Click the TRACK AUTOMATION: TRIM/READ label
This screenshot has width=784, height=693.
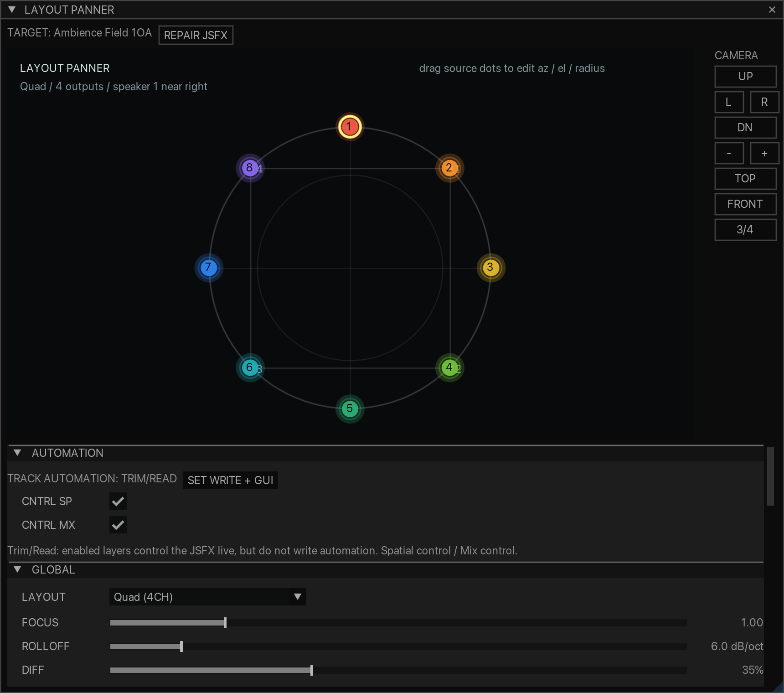tap(92, 478)
